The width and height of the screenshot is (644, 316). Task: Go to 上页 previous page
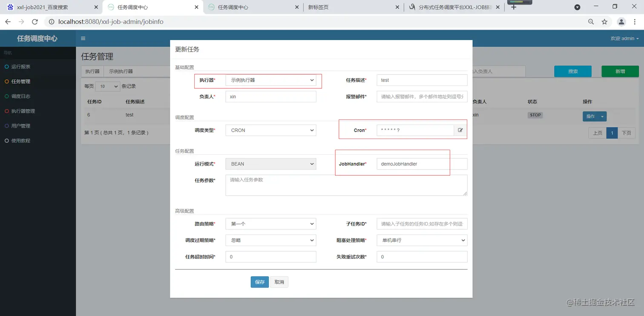598,133
